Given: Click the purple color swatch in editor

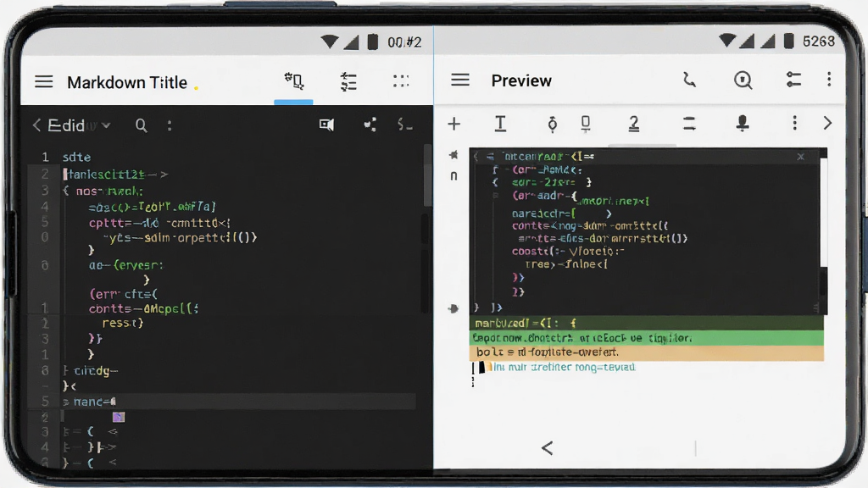Looking at the screenshot, I should click(119, 417).
